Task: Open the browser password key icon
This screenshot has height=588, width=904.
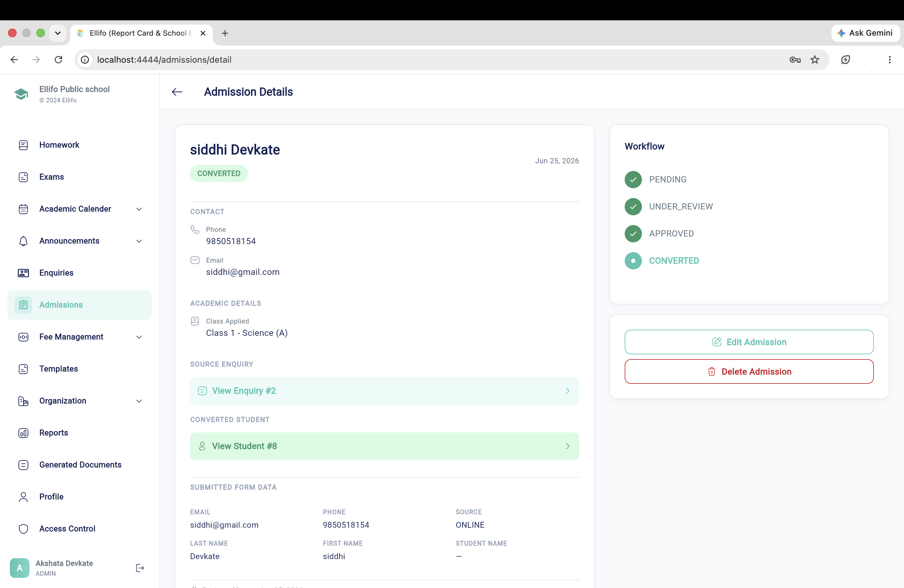Action: (x=795, y=60)
